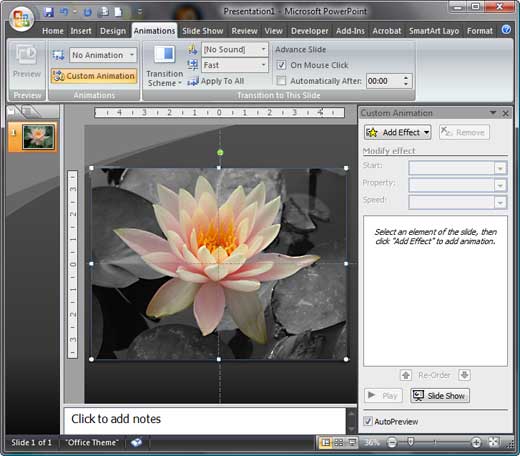Move effect up in Re-Order
The width and height of the screenshot is (520, 456).
(406, 375)
